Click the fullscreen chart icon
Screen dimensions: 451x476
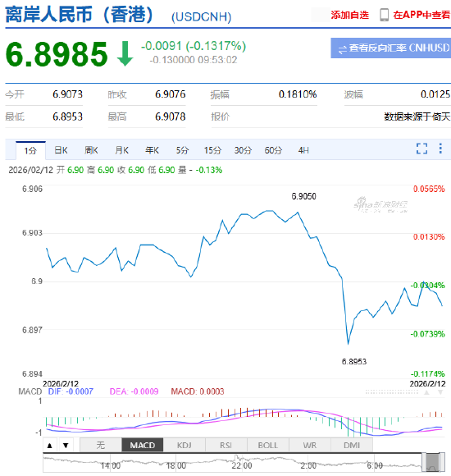click(x=421, y=149)
